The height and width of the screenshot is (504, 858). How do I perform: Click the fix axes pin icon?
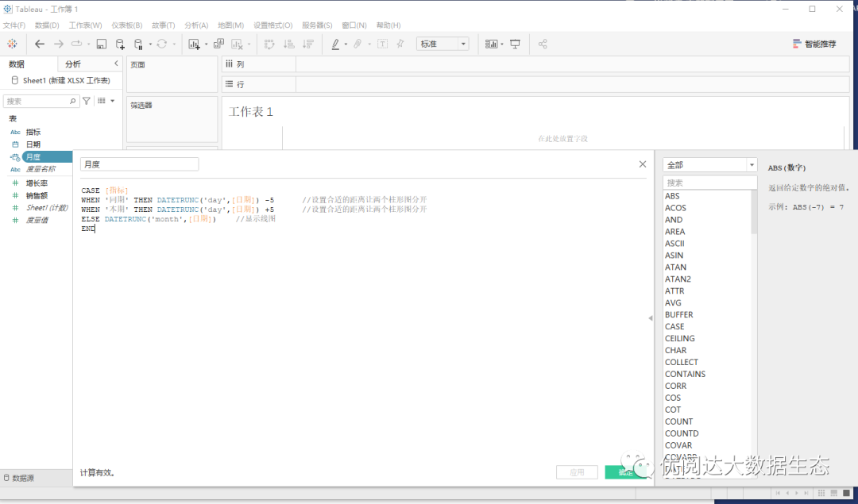tap(400, 44)
